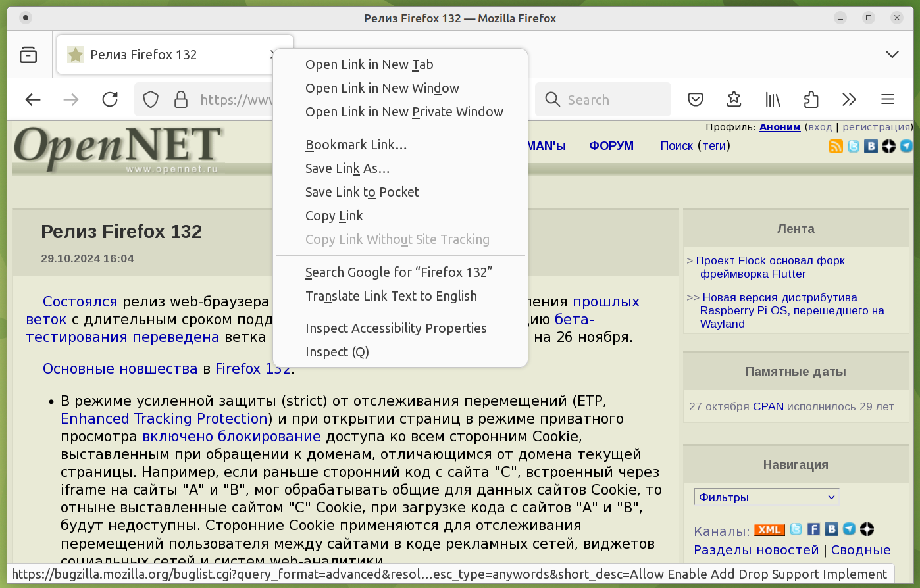Open the ФОРУМ navigation link
The image size is (920, 588).
pos(611,146)
